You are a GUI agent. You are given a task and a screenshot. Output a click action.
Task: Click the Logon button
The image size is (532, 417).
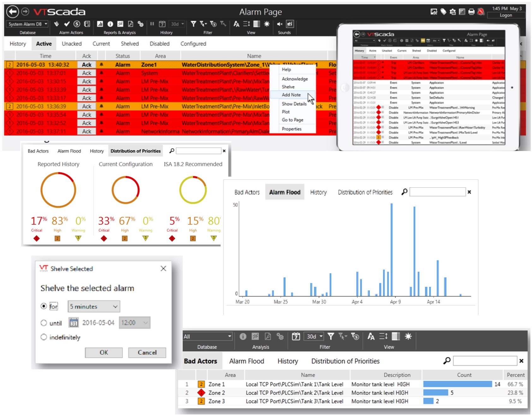coord(506,15)
